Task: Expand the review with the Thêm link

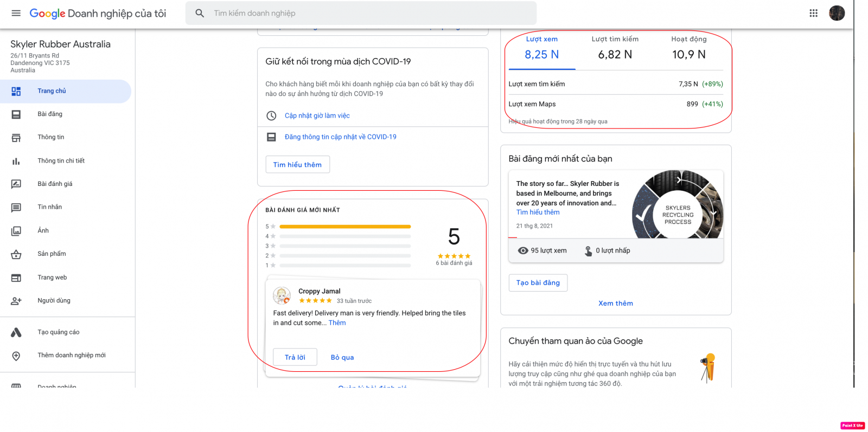Action: [x=337, y=323]
